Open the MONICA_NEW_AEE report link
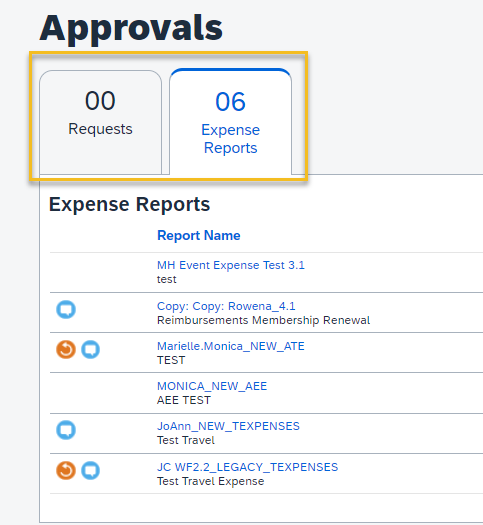Screen dimensions: 483x525 (x=212, y=386)
